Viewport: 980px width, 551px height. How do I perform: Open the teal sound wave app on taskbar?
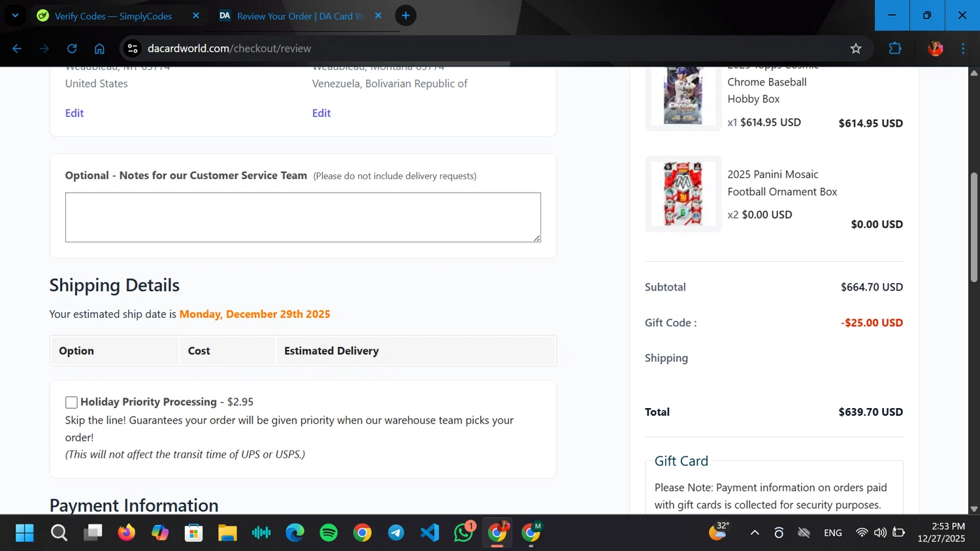click(x=261, y=533)
